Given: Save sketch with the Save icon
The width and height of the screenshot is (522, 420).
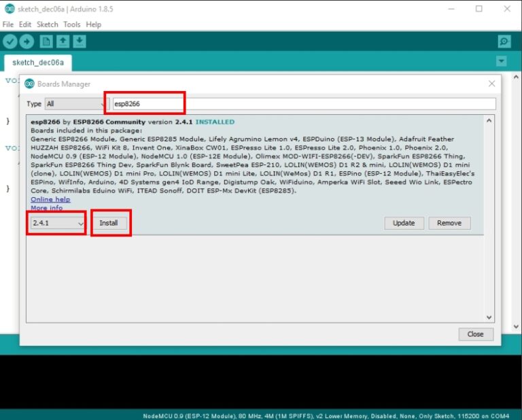Looking at the screenshot, I should point(80,41).
